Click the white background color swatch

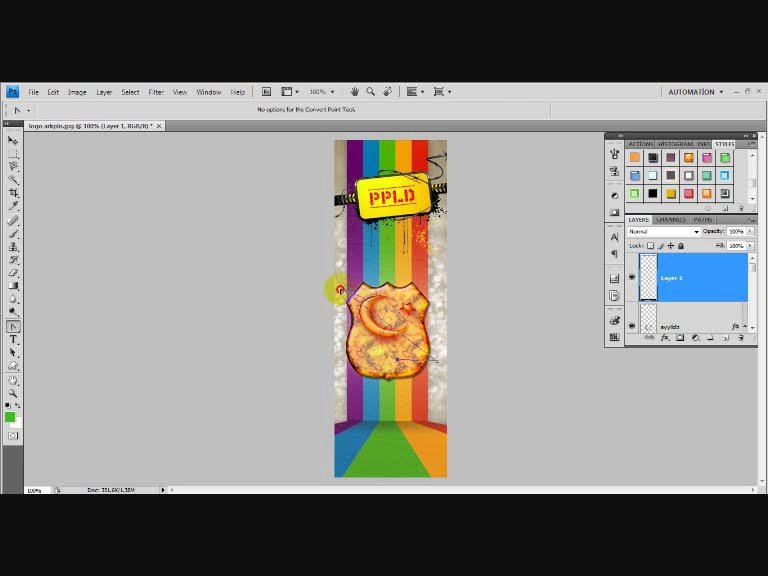18,424
